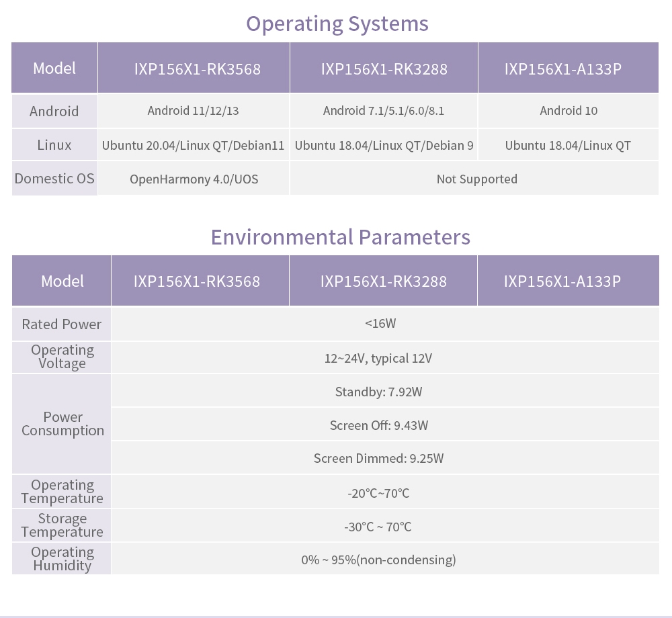Click "Ubuntu 18.04/Linux QT/Debian 9" cell
The image size is (672, 618).
[384, 144]
